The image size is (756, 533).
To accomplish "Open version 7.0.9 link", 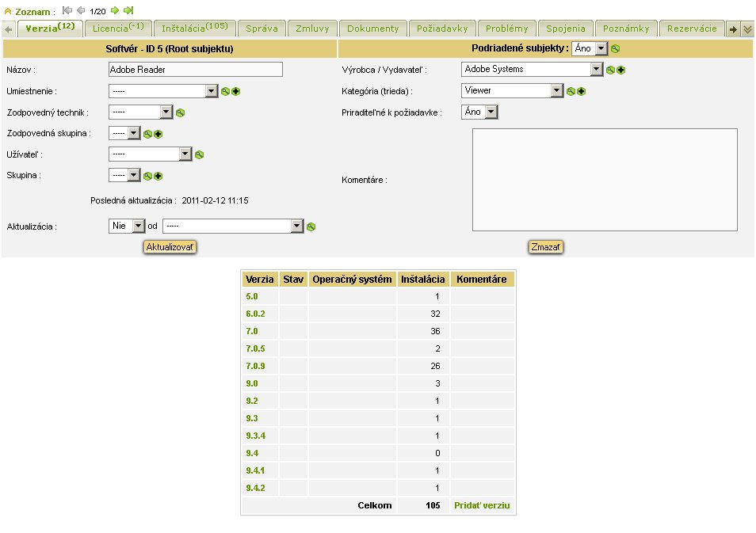I will [x=255, y=366].
